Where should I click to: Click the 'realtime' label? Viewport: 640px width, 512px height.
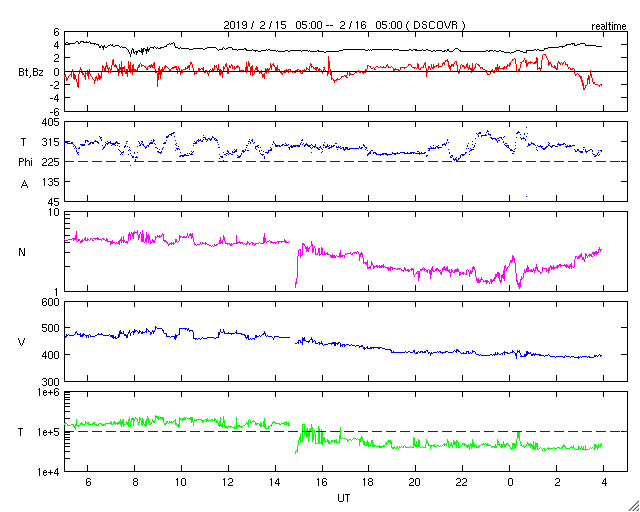[x=609, y=27]
